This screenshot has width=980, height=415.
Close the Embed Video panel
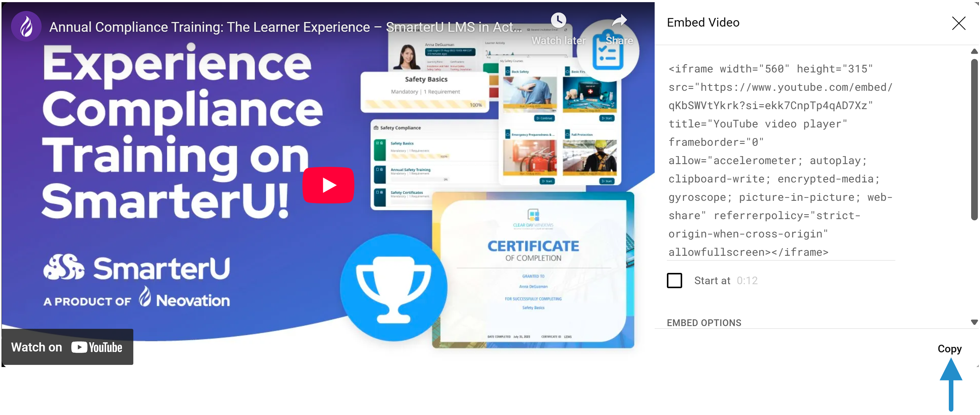pos(958,23)
